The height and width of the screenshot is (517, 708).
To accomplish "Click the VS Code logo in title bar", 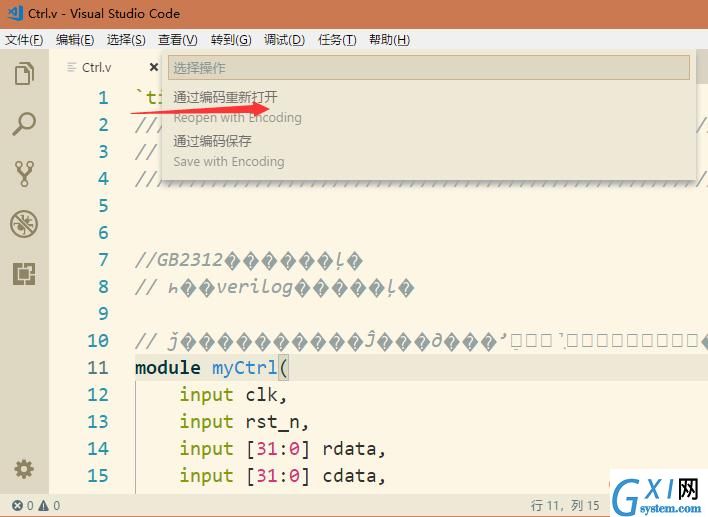I will point(15,13).
